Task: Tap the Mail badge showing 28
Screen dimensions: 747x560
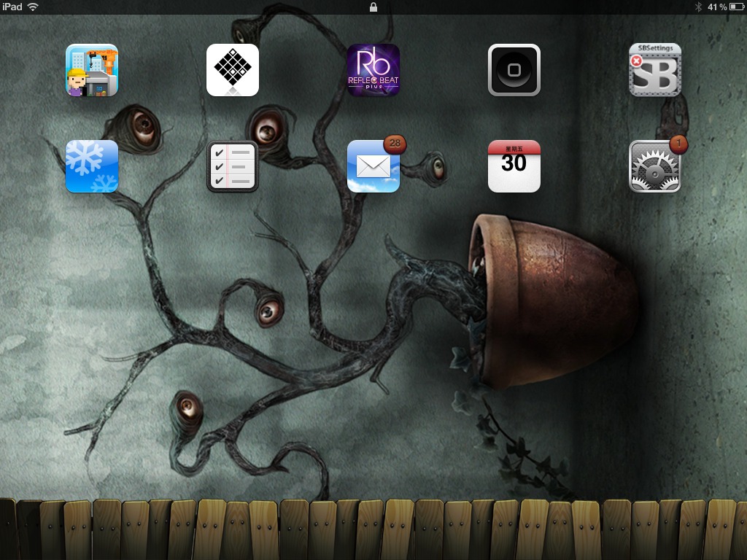Action: click(x=395, y=144)
